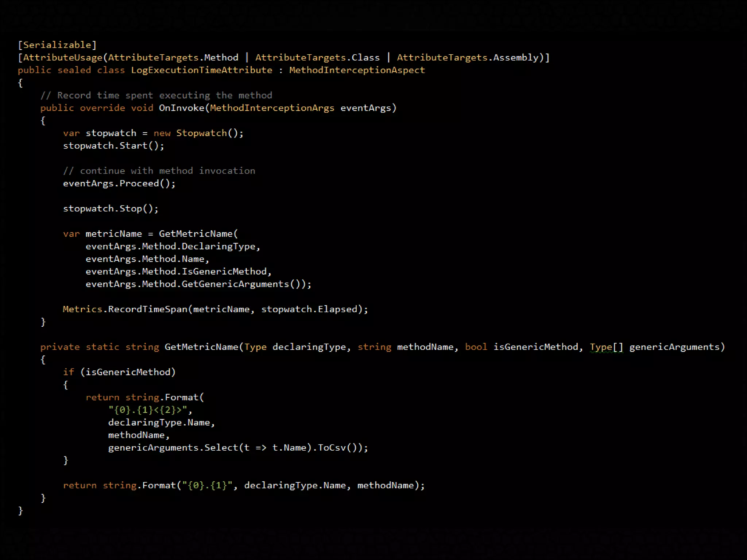This screenshot has height=560, width=747.
Task: Click the OnInvoke method name
Action: [x=181, y=108]
